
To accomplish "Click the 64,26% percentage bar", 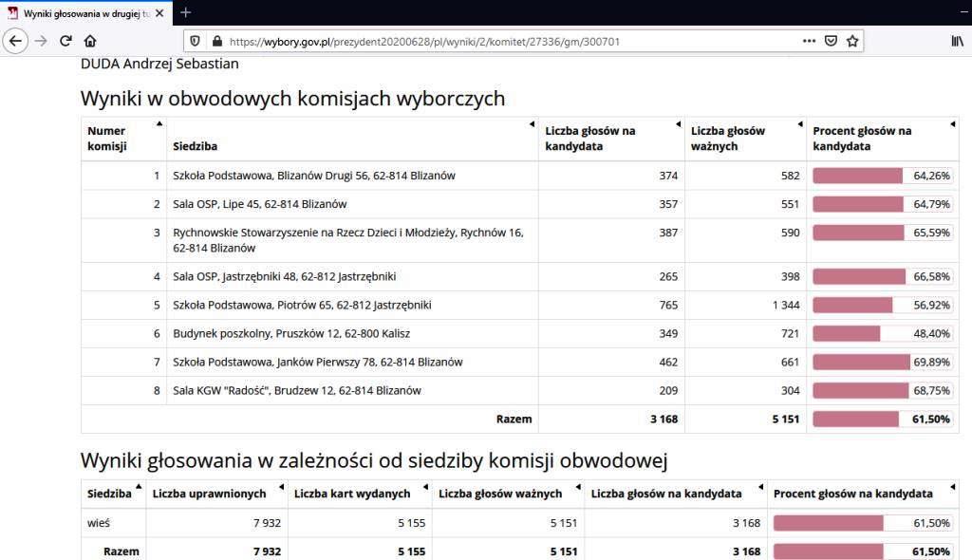I will click(x=882, y=176).
